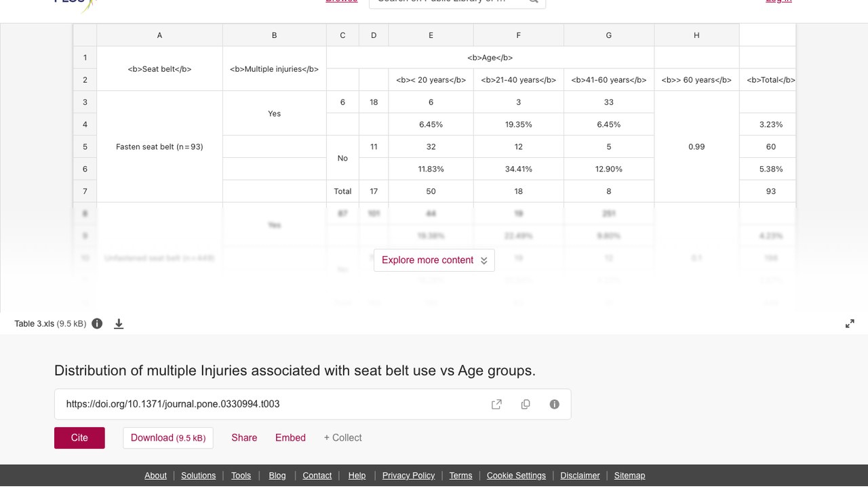Viewport: 868px width, 488px height.
Task: Click the DOI URL field
Action: pyautogui.click(x=313, y=404)
